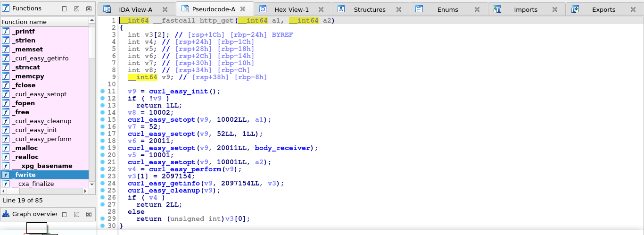This screenshot has width=644, height=235.
Task: Switch to the Exports tab
Action: (x=603, y=9)
